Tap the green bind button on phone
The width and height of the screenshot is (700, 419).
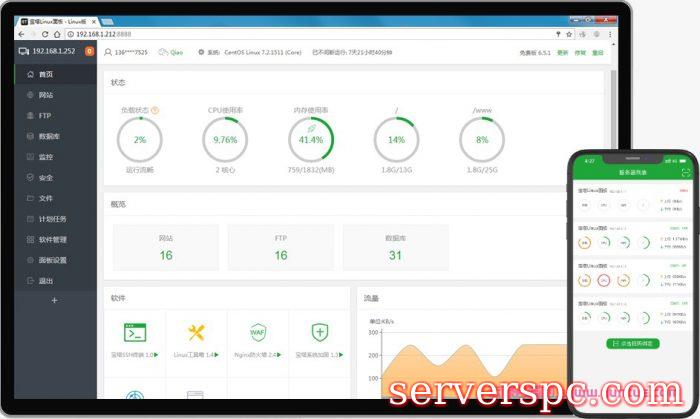coord(632,343)
